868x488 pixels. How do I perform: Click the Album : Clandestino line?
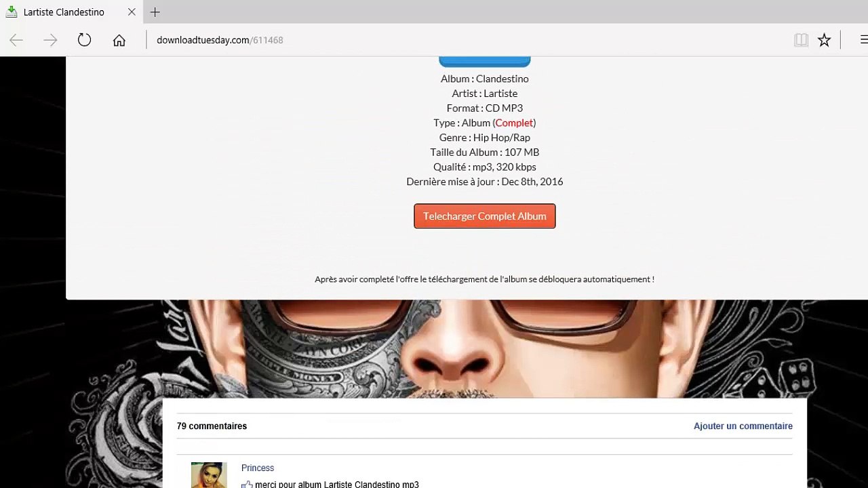click(x=485, y=79)
